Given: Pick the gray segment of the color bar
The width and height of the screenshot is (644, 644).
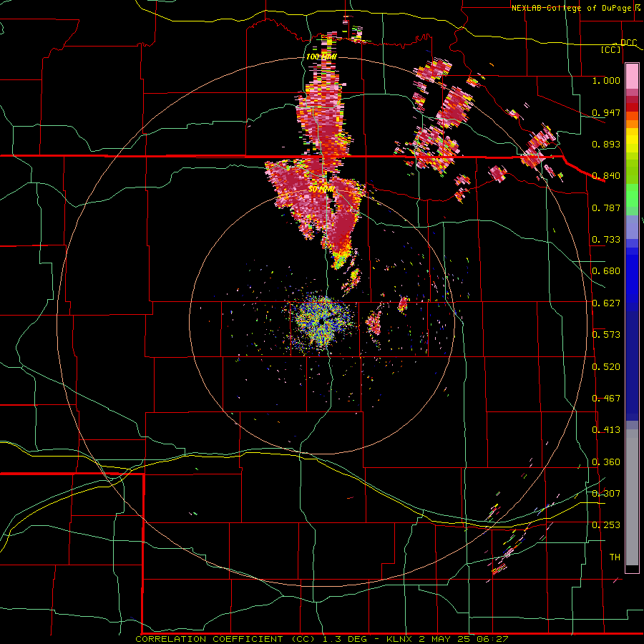Looking at the screenshot, I should [x=632, y=497].
